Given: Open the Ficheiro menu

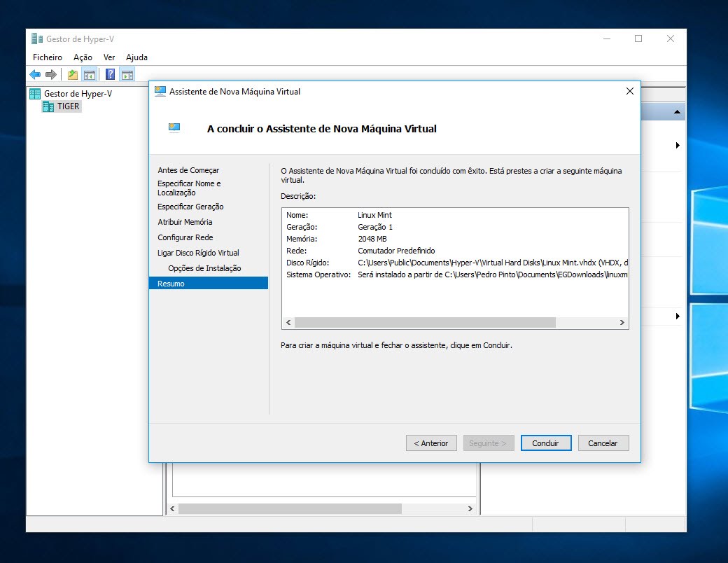Looking at the screenshot, I should [x=46, y=57].
